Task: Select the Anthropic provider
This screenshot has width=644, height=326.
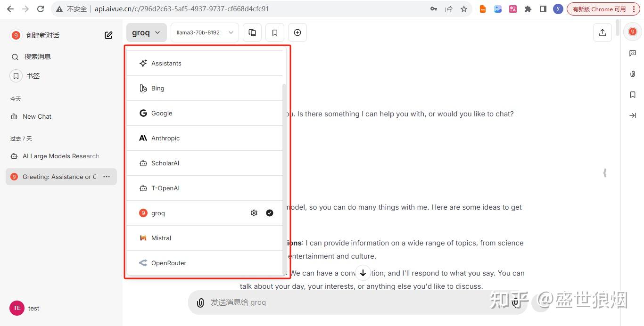Action: coord(165,138)
